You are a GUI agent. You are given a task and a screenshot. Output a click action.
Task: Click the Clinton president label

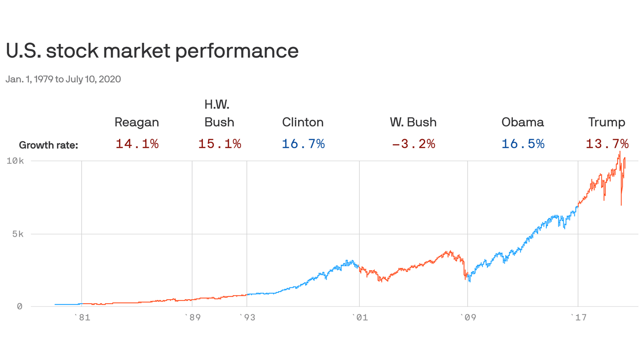tap(303, 122)
